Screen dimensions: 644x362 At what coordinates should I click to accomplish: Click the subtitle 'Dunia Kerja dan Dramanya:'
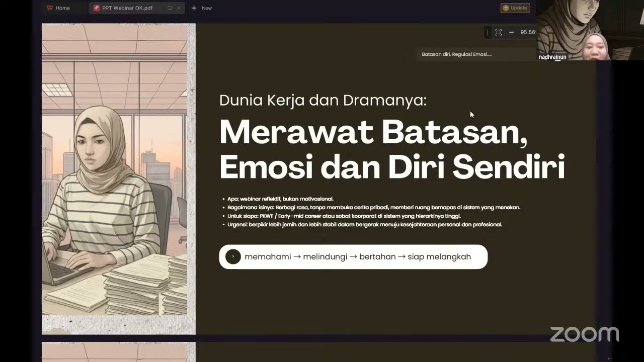(323, 100)
